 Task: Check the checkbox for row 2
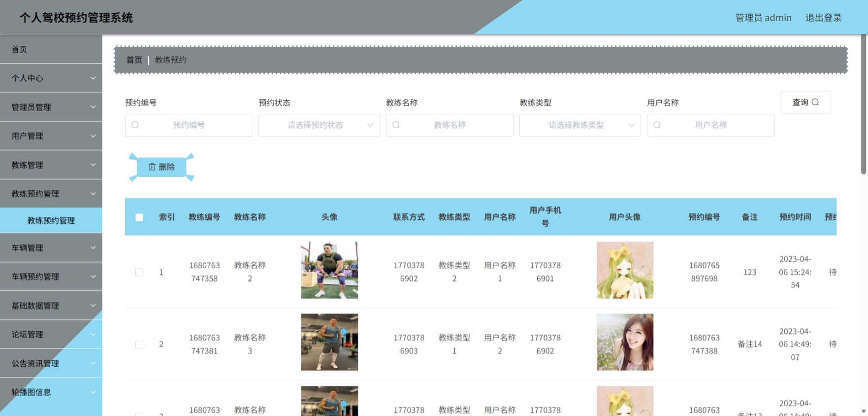[x=139, y=345]
